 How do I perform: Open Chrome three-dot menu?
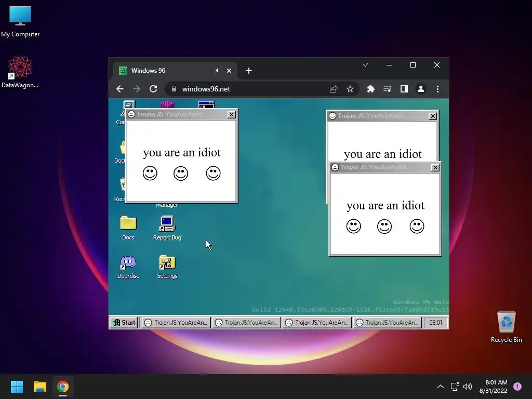[x=437, y=89]
